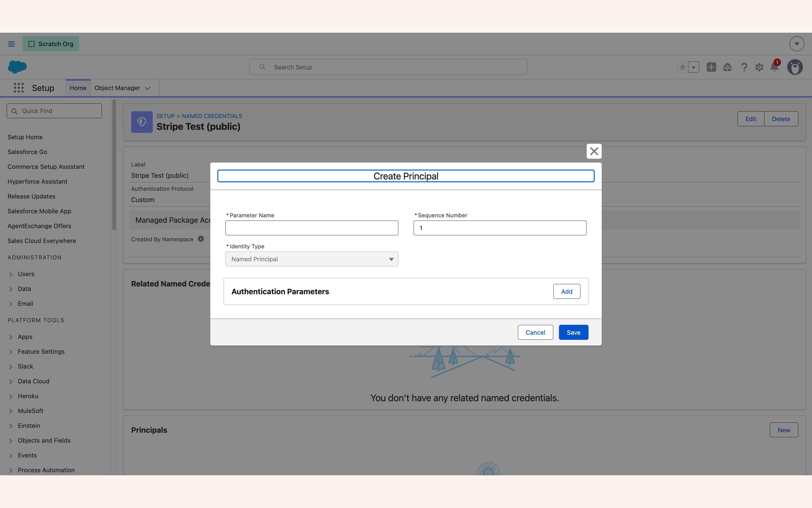The width and height of the screenshot is (812, 508).
Task: Expand the Heroku tree node
Action: 11,396
